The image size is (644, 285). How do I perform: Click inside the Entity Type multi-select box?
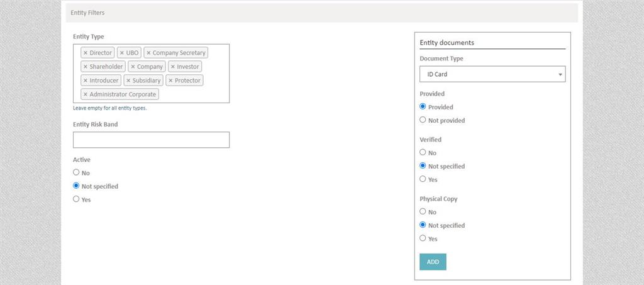pos(189,94)
